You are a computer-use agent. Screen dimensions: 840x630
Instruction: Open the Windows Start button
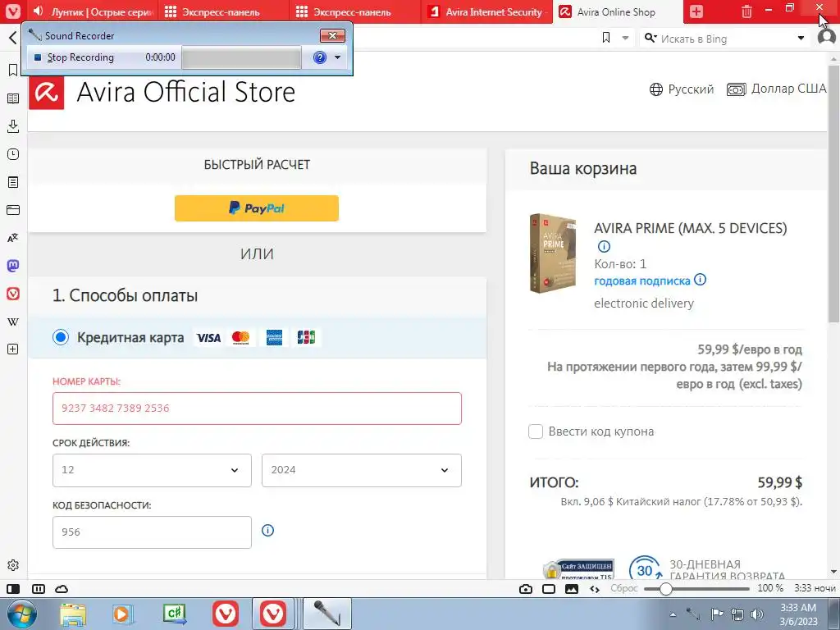pyautogui.click(x=21, y=614)
